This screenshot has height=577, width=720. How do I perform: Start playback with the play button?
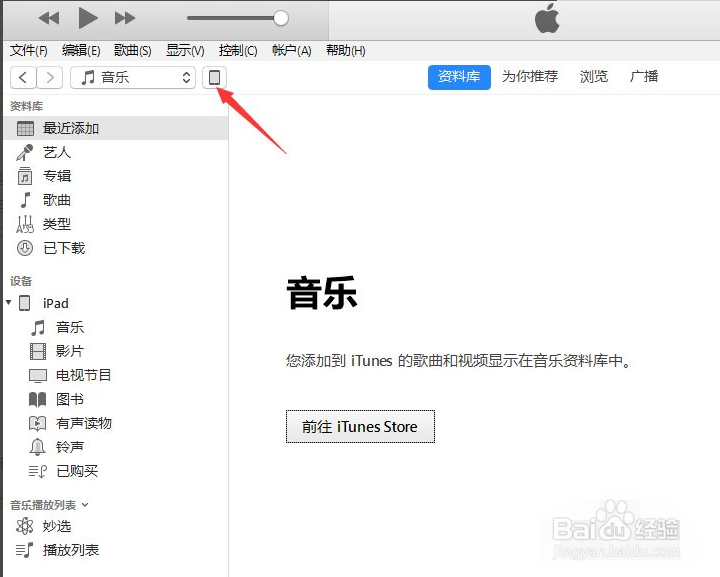pyautogui.click(x=88, y=18)
